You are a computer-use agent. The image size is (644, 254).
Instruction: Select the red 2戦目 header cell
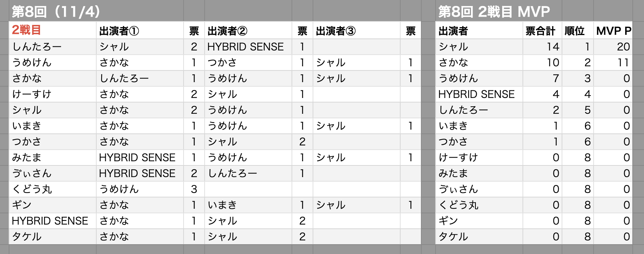click(x=26, y=30)
